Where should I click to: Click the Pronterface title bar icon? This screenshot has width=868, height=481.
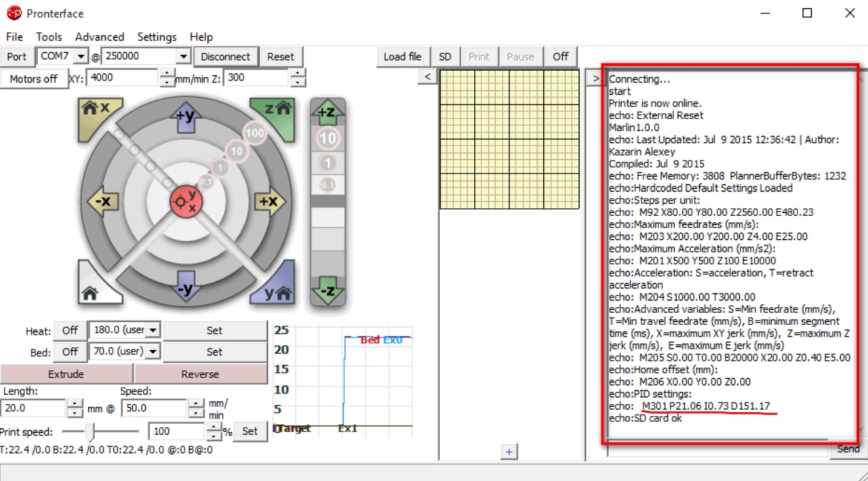[x=14, y=12]
